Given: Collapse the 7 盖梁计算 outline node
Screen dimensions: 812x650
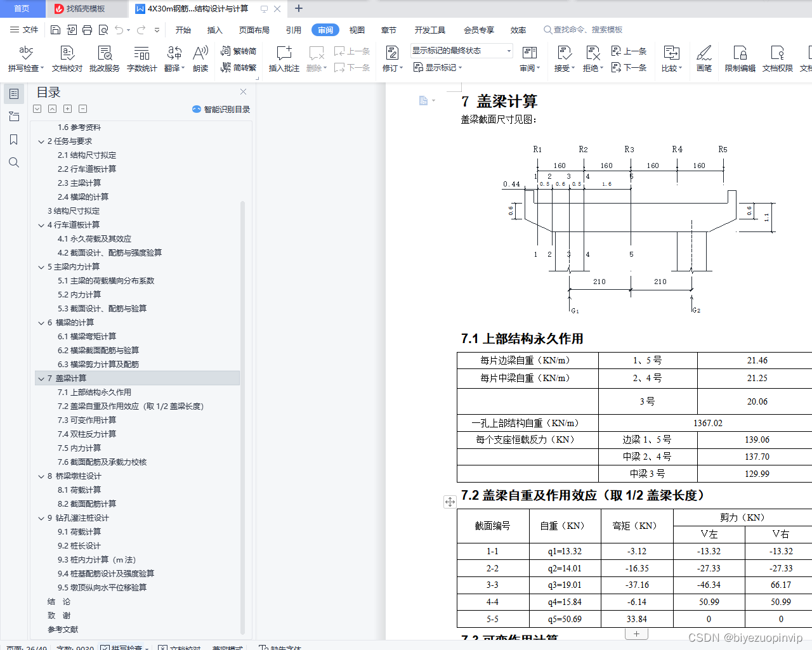Looking at the screenshot, I should tap(41, 379).
